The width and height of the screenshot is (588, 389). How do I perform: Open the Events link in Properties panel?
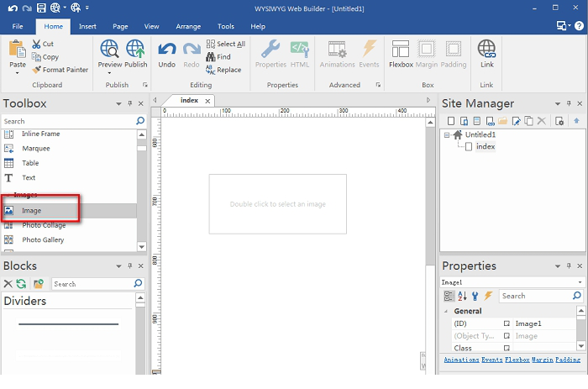(x=491, y=360)
